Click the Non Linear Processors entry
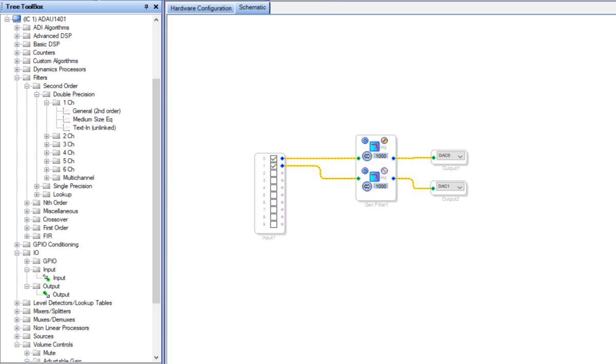 [x=61, y=328]
